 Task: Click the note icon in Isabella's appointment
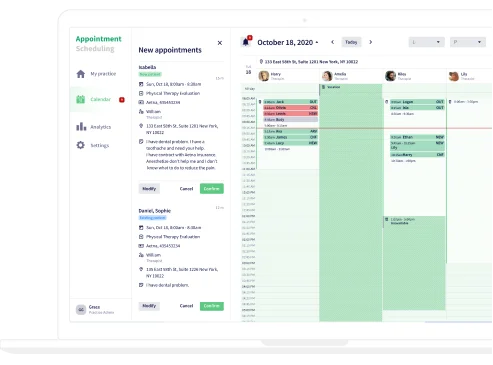tap(141, 142)
